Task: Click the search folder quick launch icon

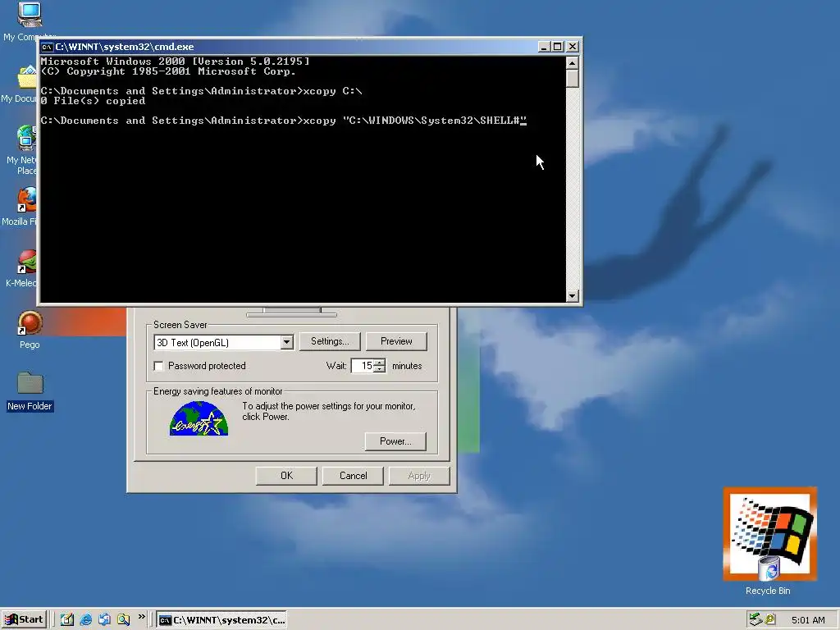Action: [x=123, y=619]
